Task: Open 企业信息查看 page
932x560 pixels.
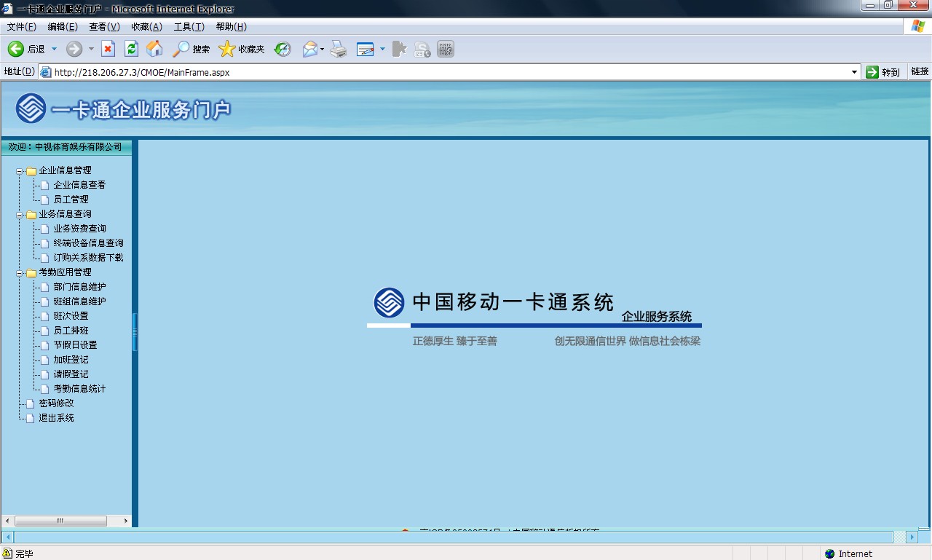Action: point(79,185)
